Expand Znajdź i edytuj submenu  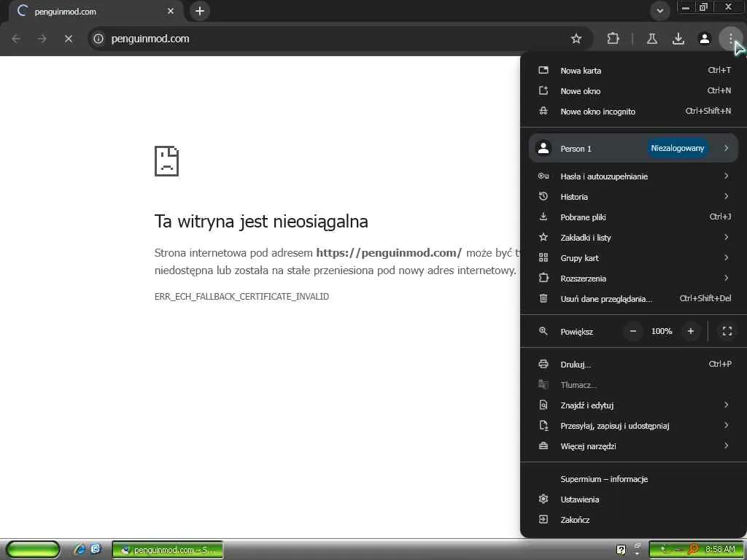coord(633,405)
